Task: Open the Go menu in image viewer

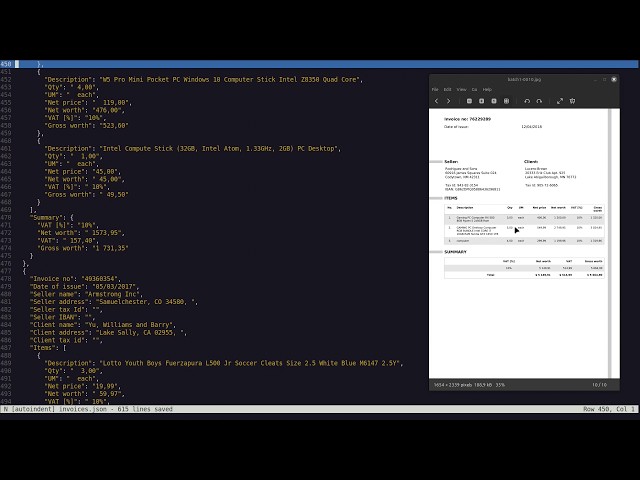Action: [474, 89]
